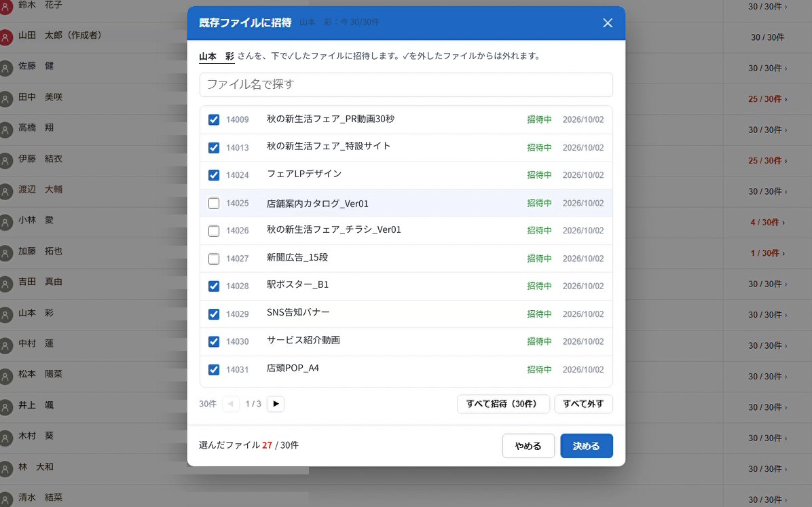Screen dimensions: 812x507
Task: Click すべて招待（30件） button
Action: point(503,404)
